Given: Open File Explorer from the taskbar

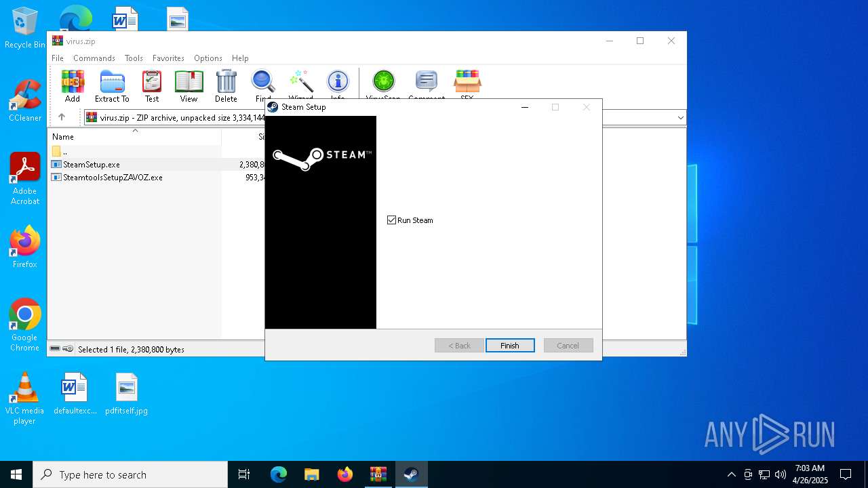Looking at the screenshot, I should [311, 474].
